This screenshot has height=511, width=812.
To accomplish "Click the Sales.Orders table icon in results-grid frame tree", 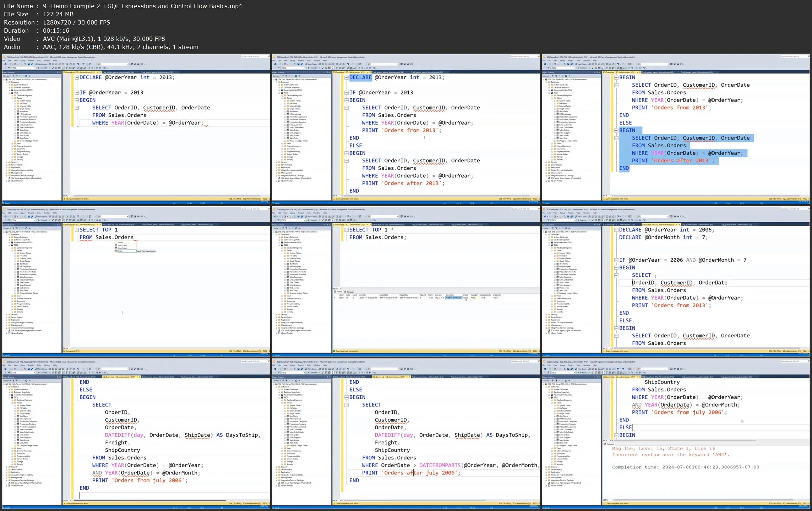I will pos(288,282).
